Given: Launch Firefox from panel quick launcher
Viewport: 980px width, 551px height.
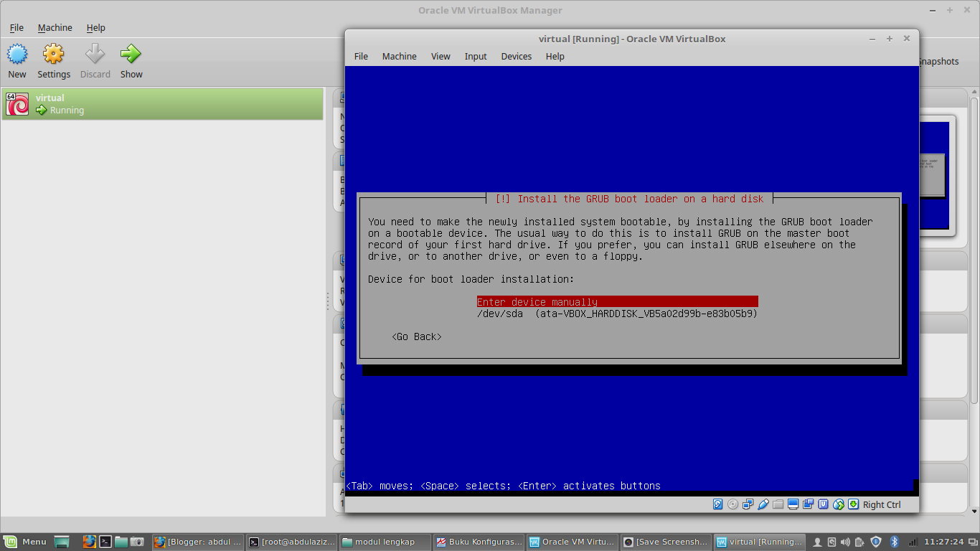Looking at the screenshot, I should tap(89, 542).
